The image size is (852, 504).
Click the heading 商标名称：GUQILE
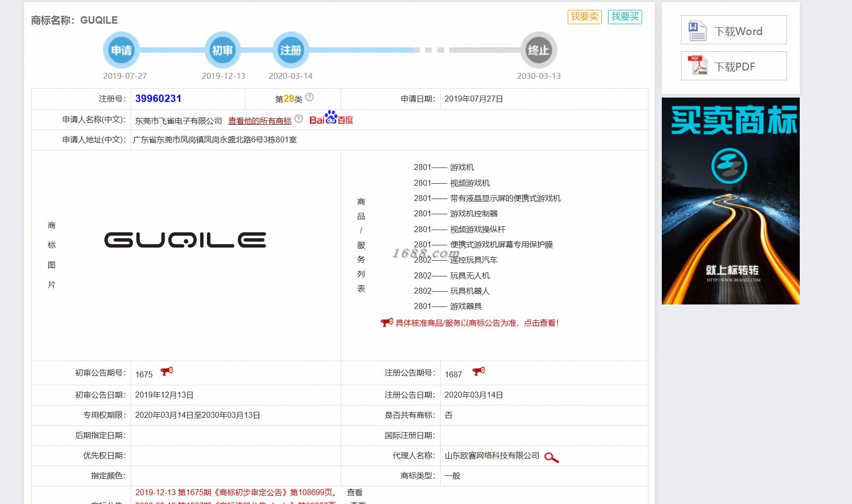[74, 20]
